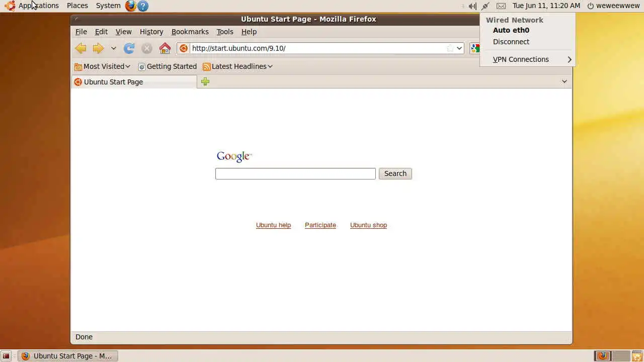Launch Firefox from the top panel icon
Viewport: 644px width, 362px height.
pyautogui.click(x=131, y=6)
